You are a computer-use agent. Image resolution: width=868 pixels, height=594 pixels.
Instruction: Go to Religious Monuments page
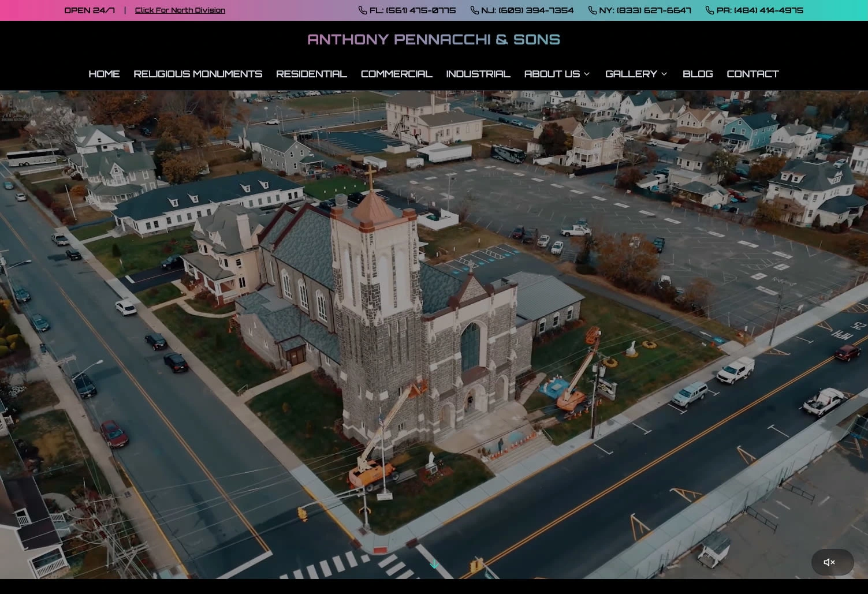click(198, 74)
